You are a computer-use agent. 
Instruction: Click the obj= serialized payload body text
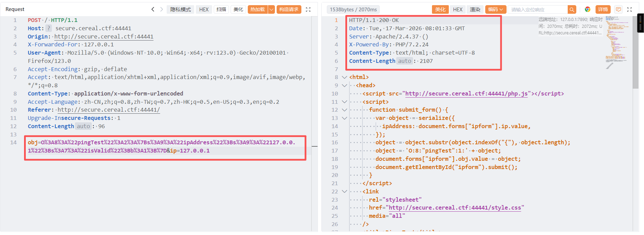pos(162,146)
